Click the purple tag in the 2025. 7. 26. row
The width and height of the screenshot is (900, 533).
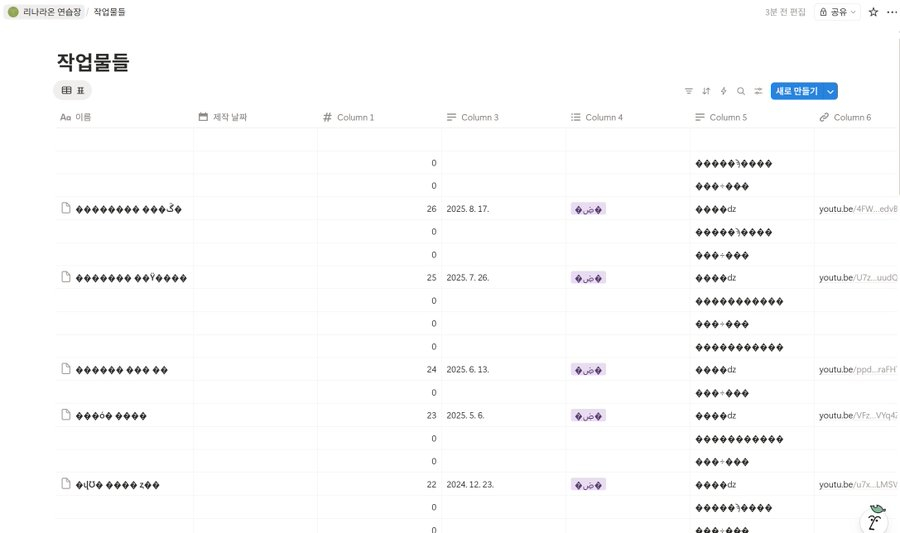point(588,278)
